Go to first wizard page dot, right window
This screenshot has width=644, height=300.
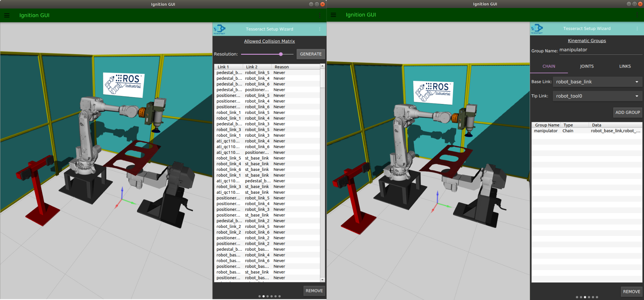(577, 297)
